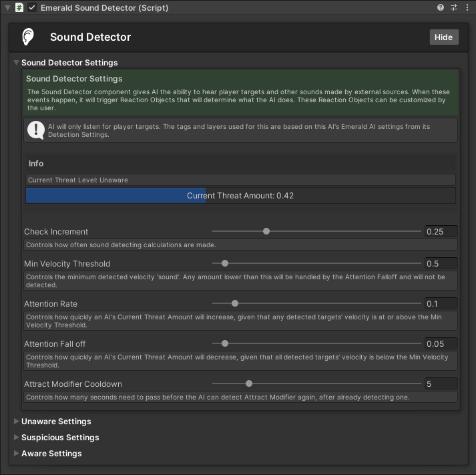Click the component presets icon
The width and height of the screenshot is (476, 475).
[454, 8]
